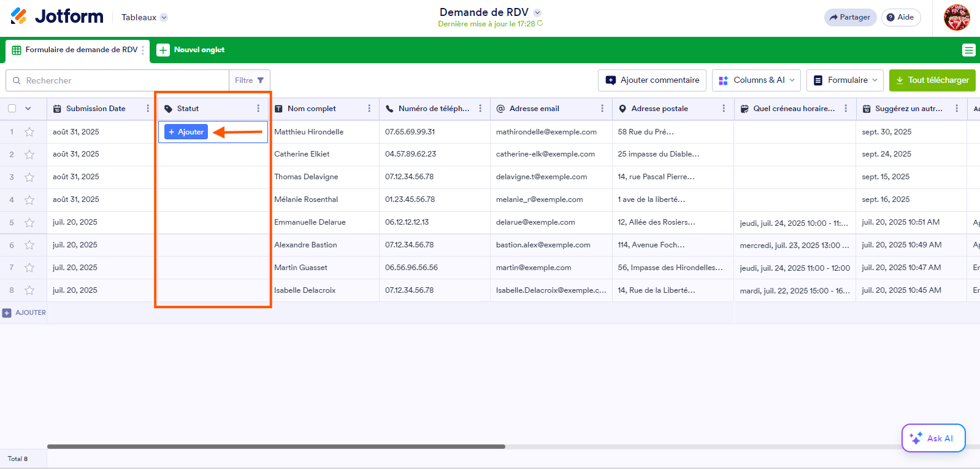Expand the Tableaux dropdown
This screenshot has width=980, height=469.
(145, 17)
